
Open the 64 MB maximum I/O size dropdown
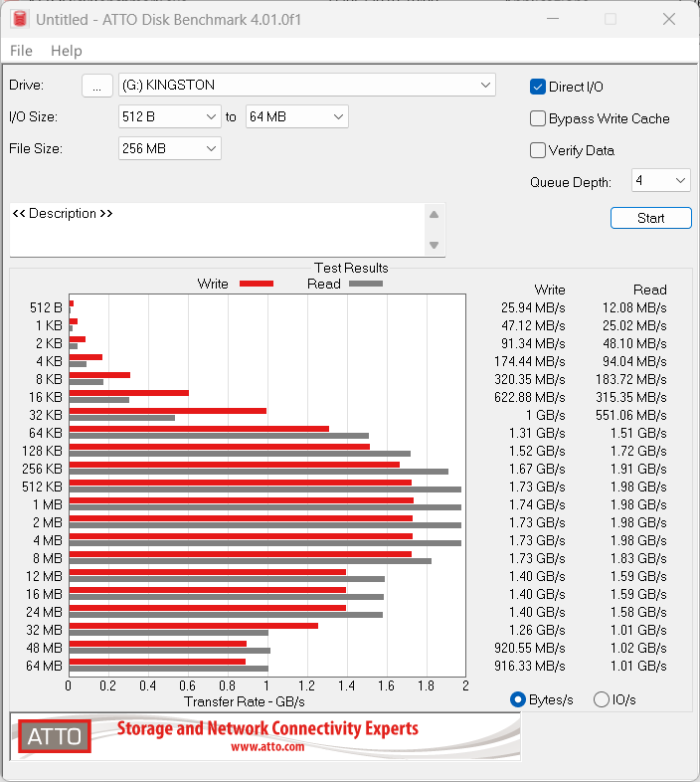(x=296, y=116)
